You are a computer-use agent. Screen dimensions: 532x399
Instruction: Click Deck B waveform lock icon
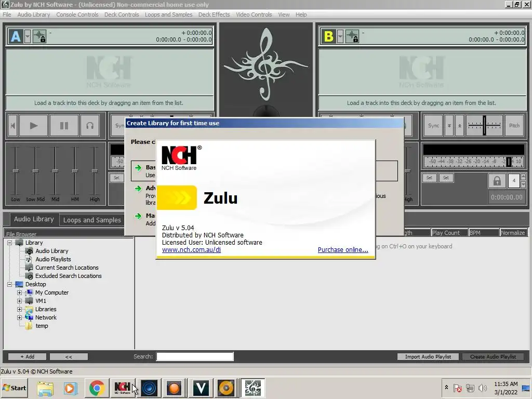point(352,36)
